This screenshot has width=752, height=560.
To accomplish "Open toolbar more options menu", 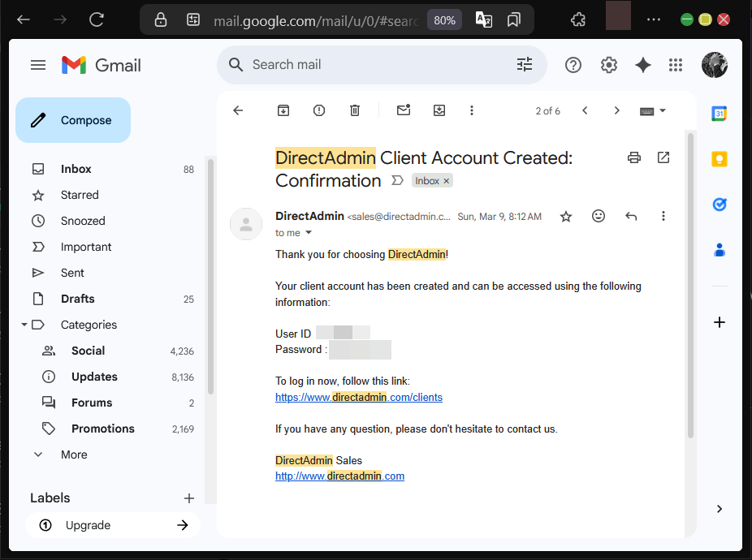I will pos(472,110).
